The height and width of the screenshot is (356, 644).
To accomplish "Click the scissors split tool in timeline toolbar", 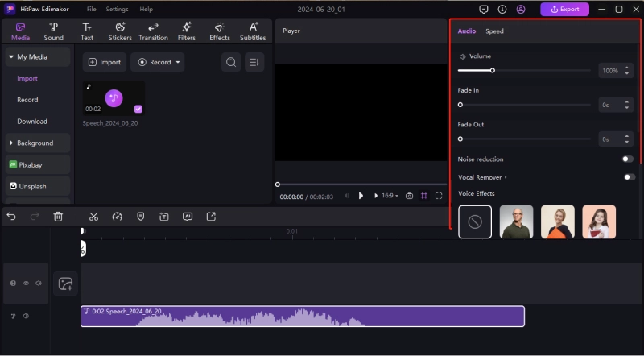I will point(93,217).
